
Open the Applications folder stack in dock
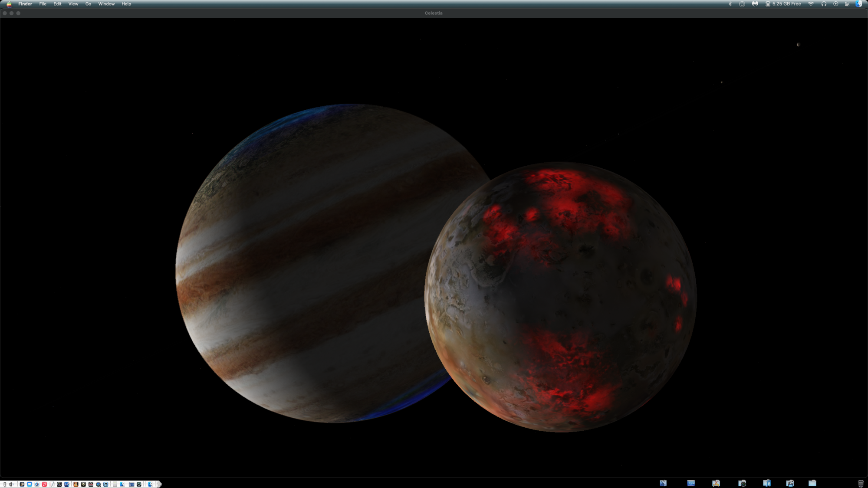click(x=716, y=483)
